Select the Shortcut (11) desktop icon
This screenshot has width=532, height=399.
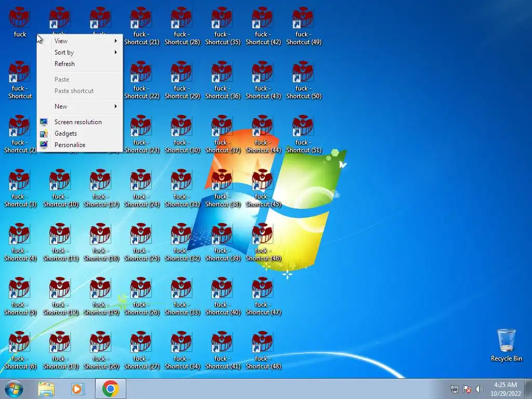click(61, 243)
